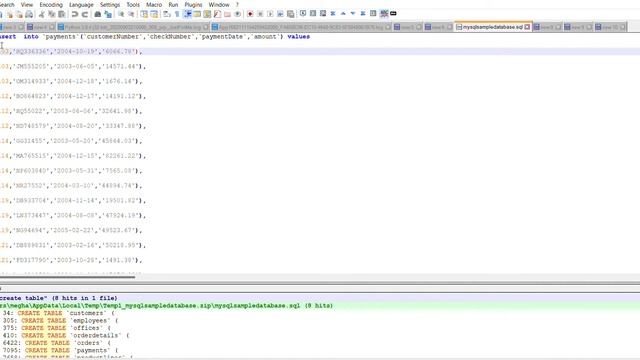Click the Print toolbar icon
Screen dimensions: 640x360
click(29, 14)
